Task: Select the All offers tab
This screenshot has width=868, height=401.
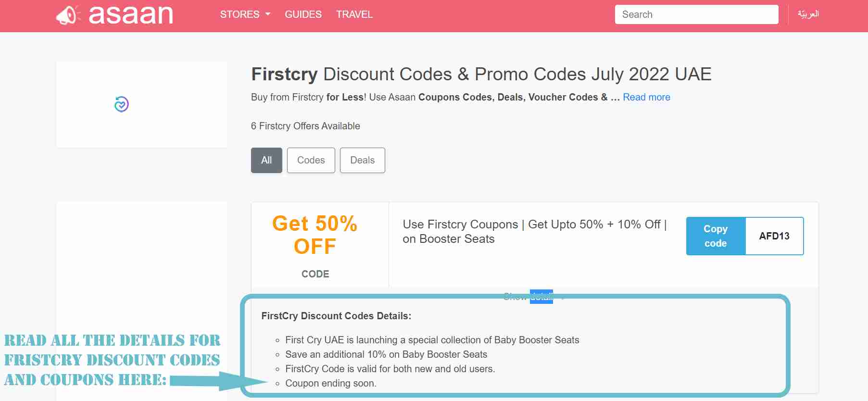Action: point(266,160)
